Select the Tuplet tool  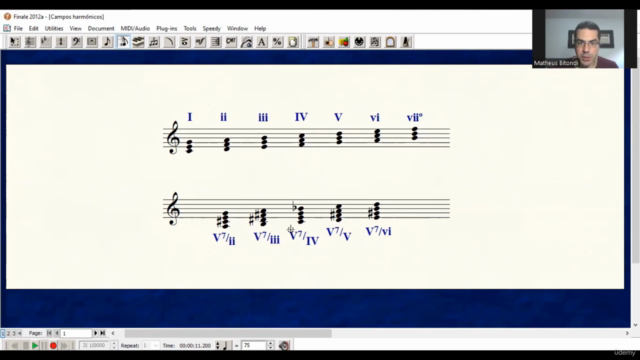pos(154,42)
